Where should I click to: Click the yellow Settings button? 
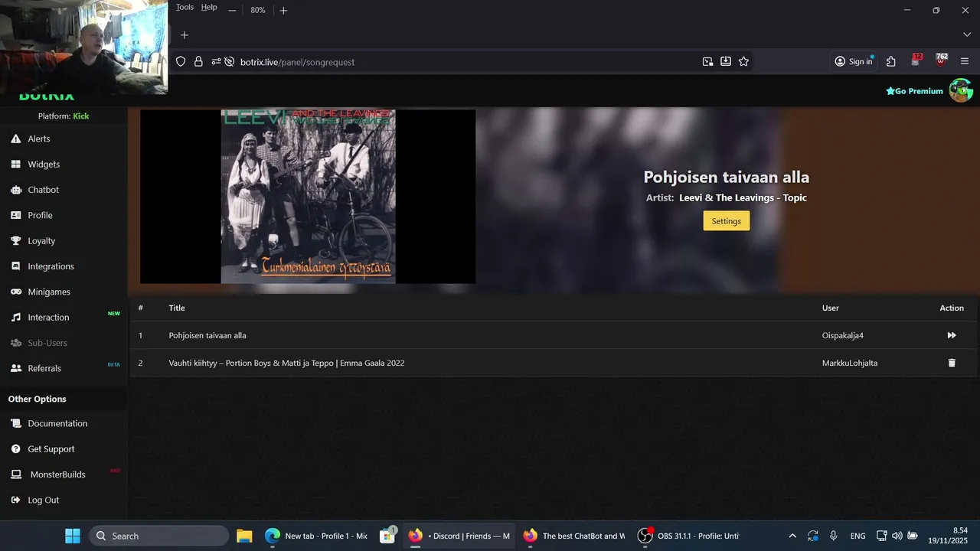tap(726, 221)
